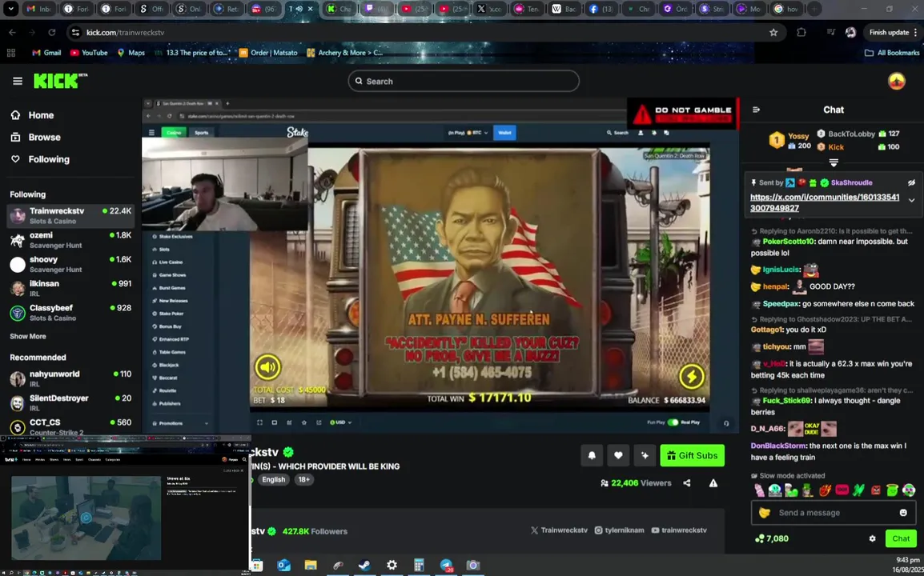Open the All Bookmarks folder

click(x=892, y=53)
